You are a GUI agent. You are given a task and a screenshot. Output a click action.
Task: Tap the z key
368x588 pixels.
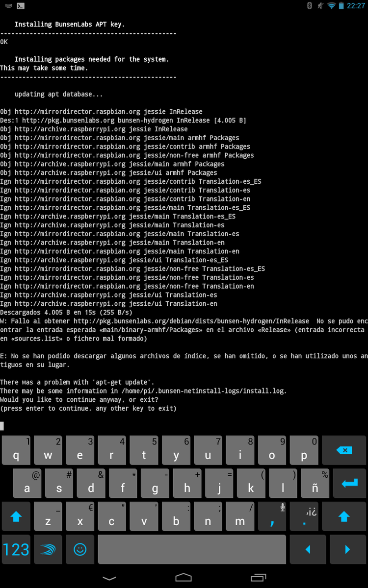click(48, 516)
